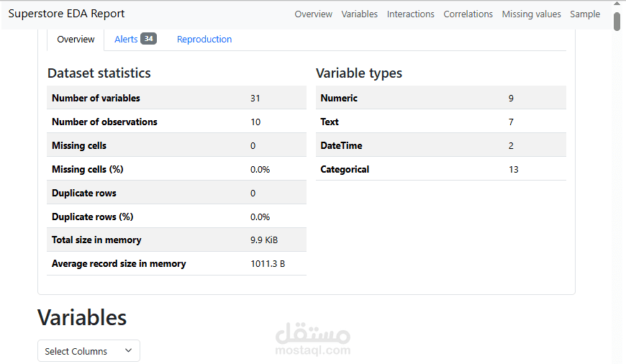Click Overview in the top navbar
This screenshot has height=364, width=626.
313,14
